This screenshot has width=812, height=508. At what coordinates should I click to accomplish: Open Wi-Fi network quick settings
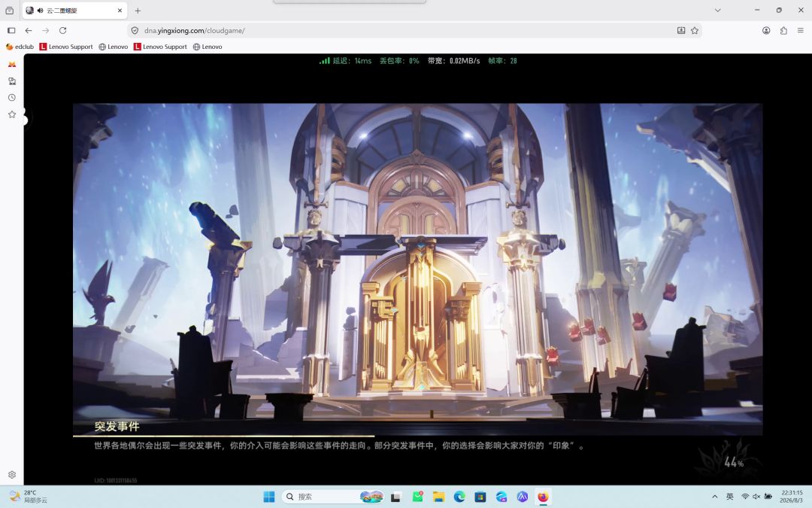745,497
